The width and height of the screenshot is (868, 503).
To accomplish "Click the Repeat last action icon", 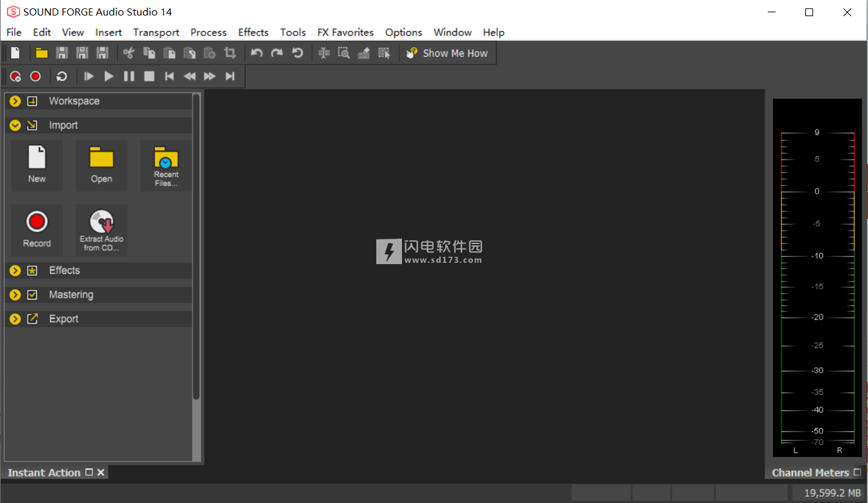I will click(297, 53).
